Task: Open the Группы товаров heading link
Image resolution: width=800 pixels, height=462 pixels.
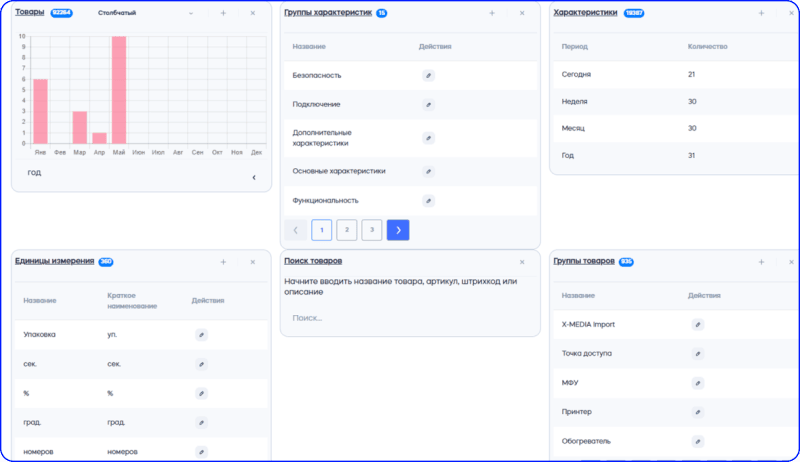Action: coord(584,261)
